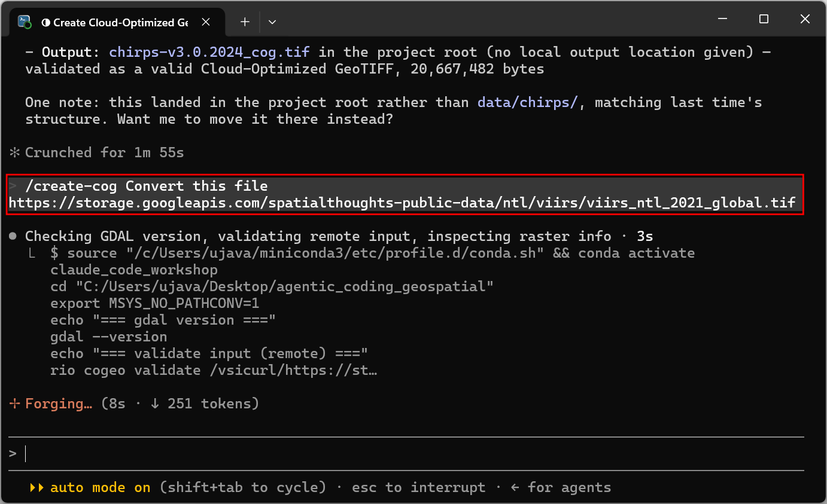Click the data/chirps/ path text
The height and width of the screenshot is (504, 827).
point(528,102)
